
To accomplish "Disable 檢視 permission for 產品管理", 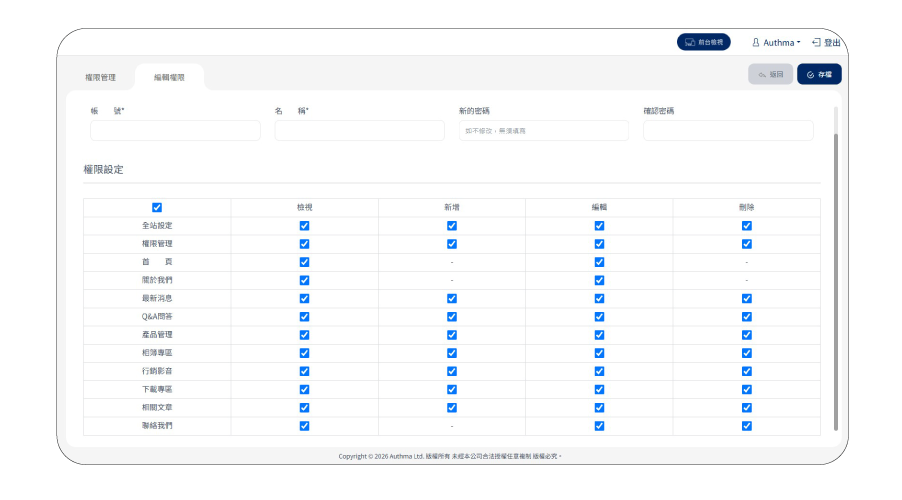I will click(x=304, y=335).
